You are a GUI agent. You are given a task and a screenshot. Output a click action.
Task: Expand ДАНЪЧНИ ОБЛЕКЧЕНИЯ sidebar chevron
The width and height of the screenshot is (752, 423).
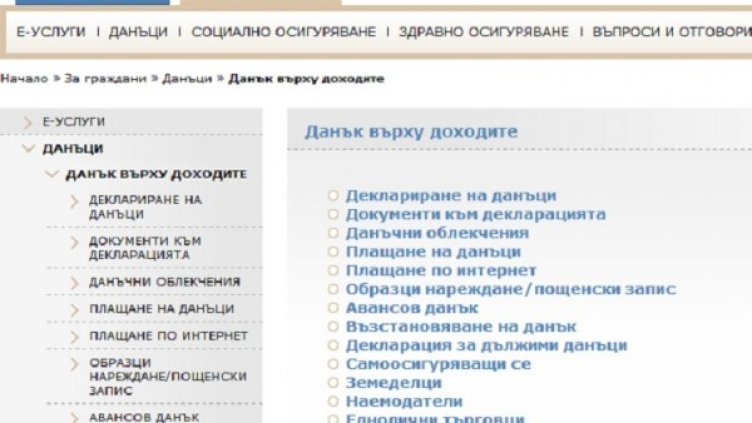coord(74,283)
